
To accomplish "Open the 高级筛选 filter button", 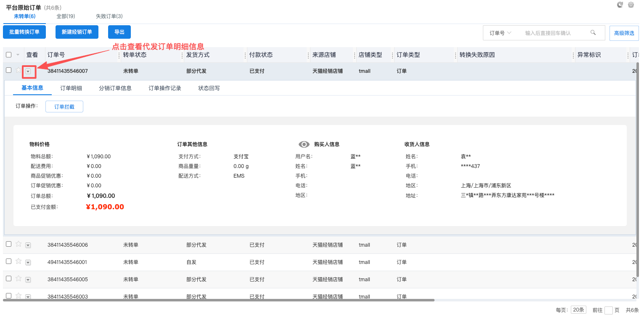I will point(624,33).
